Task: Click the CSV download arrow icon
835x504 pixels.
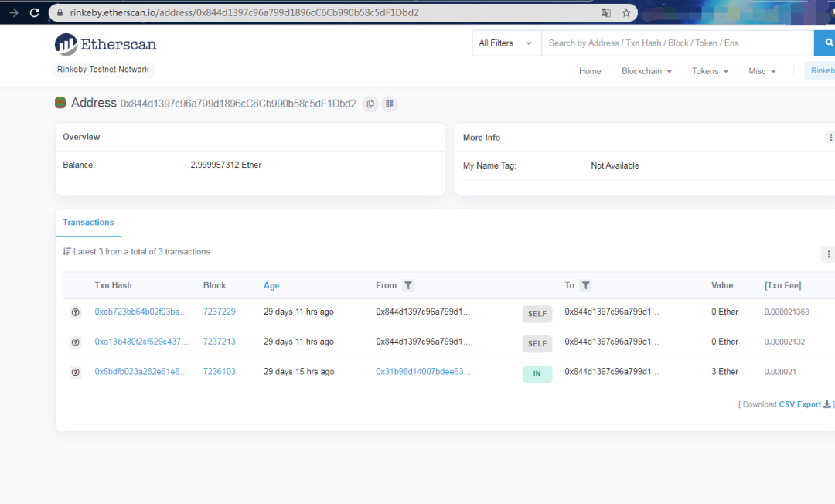Action: click(827, 404)
